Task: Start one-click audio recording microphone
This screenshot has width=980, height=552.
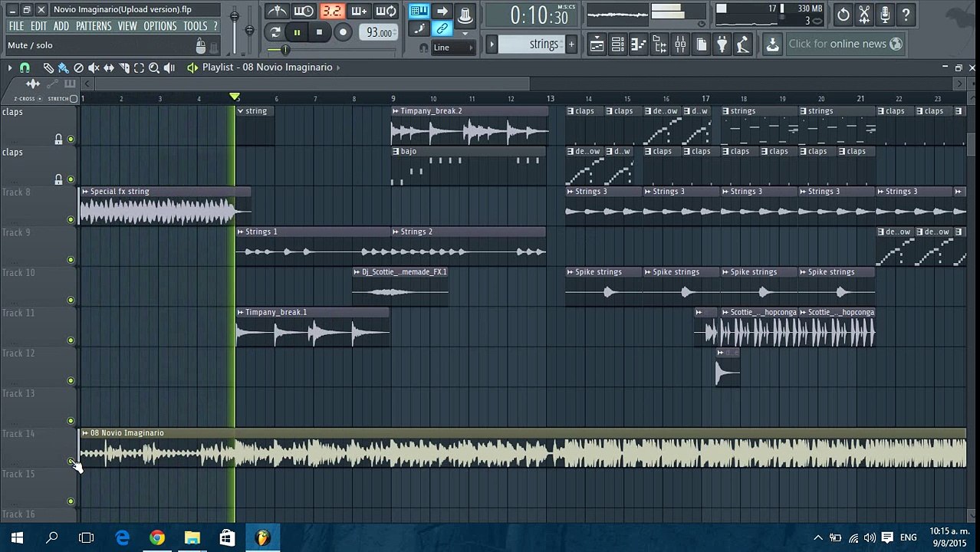Action: 885,15
